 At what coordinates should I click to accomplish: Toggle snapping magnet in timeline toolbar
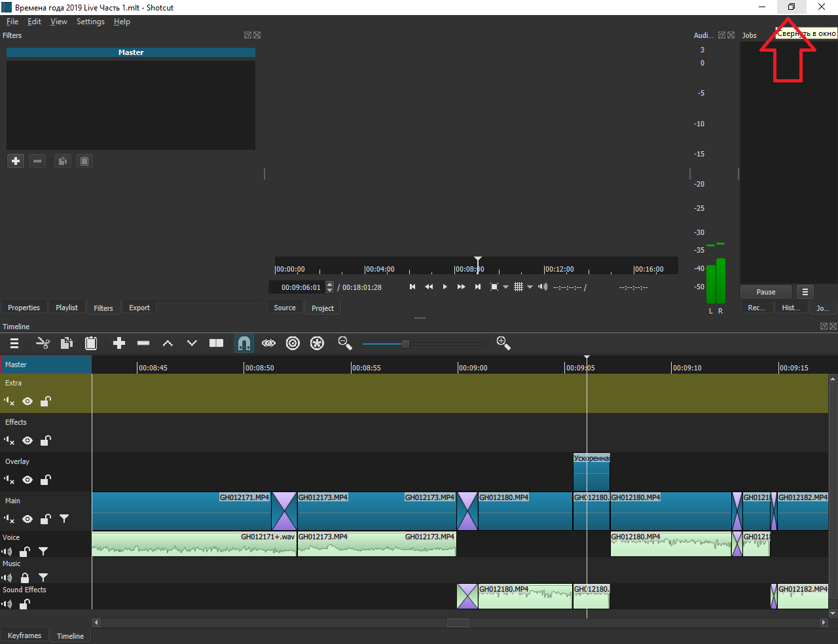pyautogui.click(x=244, y=343)
